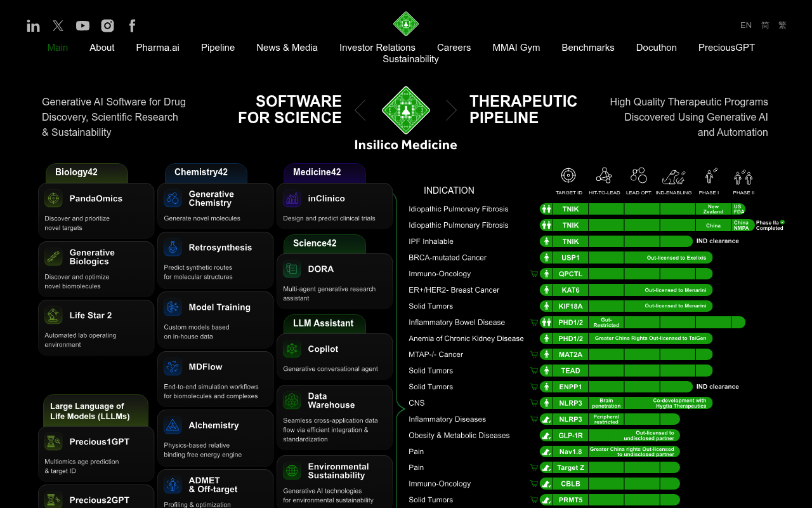Go to the Careers page
812x508 pixels.
pyautogui.click(x=454, y=48)
